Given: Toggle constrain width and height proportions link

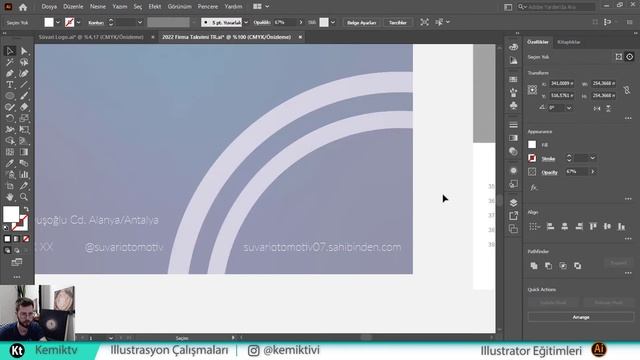Looking at the screenshot, I should 627,90.
